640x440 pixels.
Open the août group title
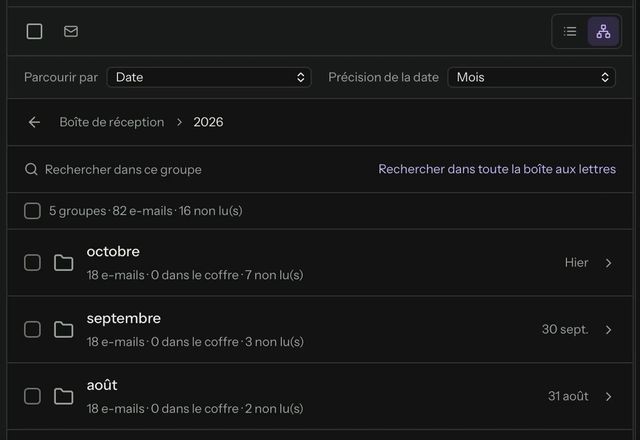pos(102,385)
